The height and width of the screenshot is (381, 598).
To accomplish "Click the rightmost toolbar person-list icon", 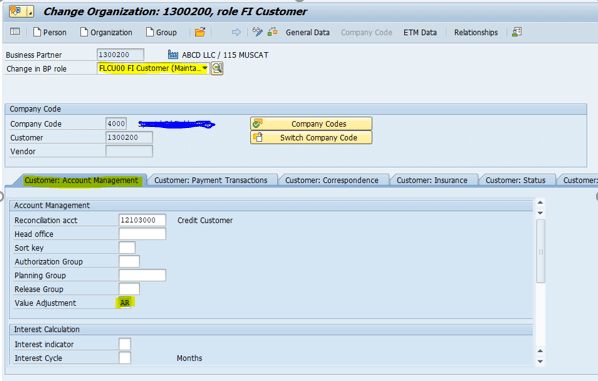I will pyautogui.click(x=517, y=32).
